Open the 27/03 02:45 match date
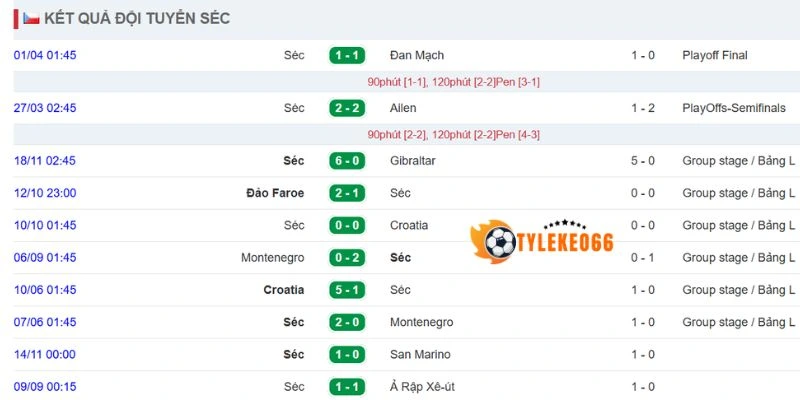Image resolution: width=800 pixels, height=400 pixels. (x=45, y=108)
